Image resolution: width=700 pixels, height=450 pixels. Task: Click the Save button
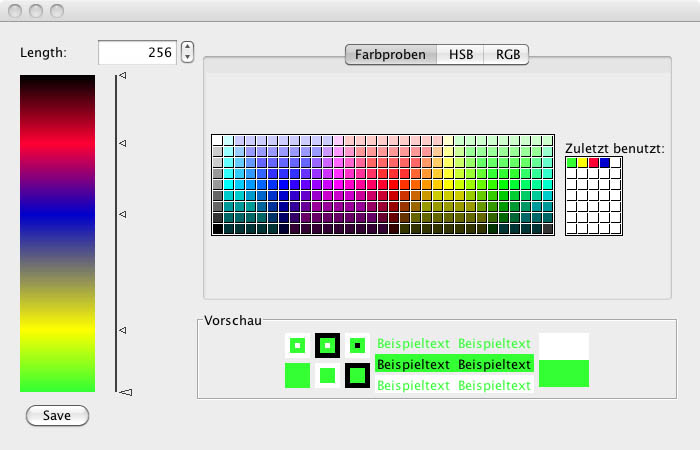click(x=57, y=415)
